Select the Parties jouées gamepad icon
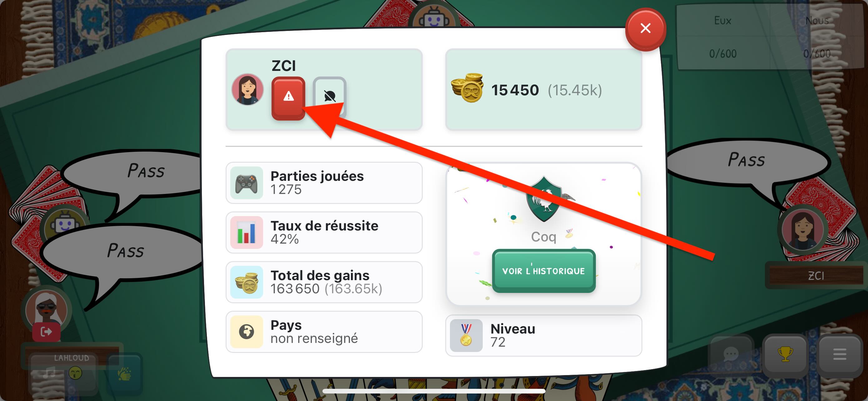The width and height of the screenshot is (868, 401). (x=247, y=183)
